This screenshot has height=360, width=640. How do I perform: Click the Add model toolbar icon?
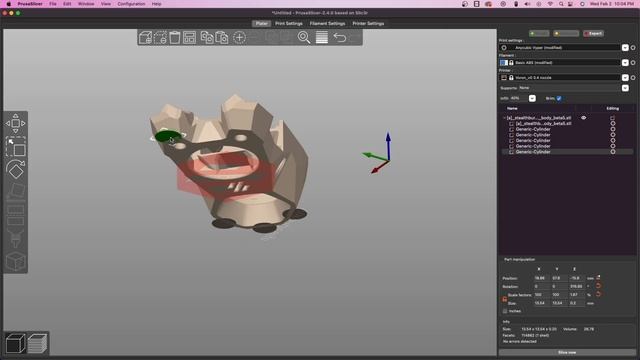pyautogui.click(x=145, y=38)
